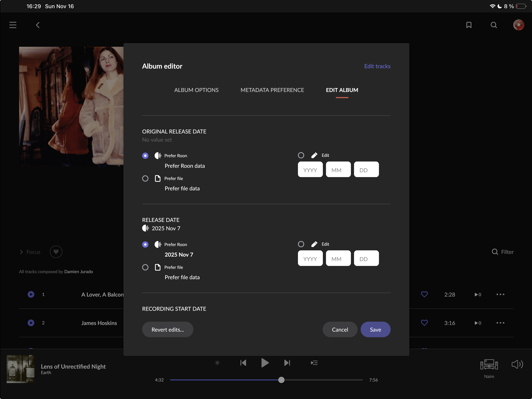Open the play queue icon

314,363
